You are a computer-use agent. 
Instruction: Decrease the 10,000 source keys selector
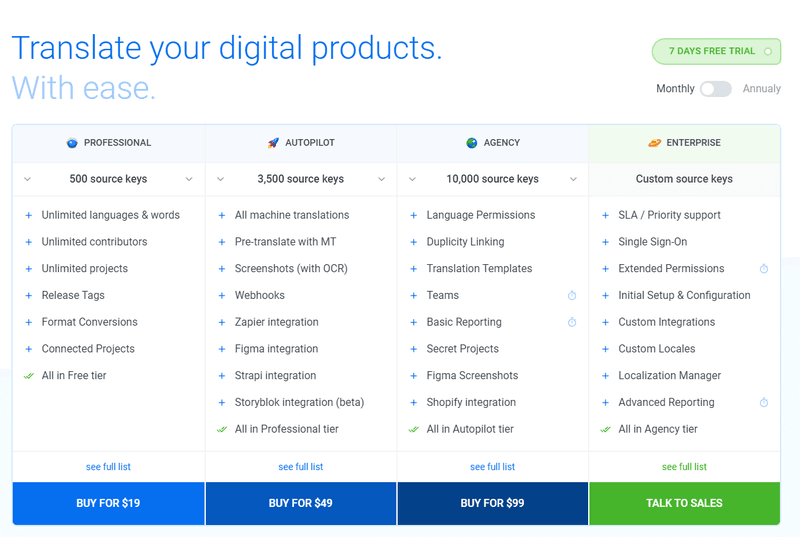click(x=412, y=179)
